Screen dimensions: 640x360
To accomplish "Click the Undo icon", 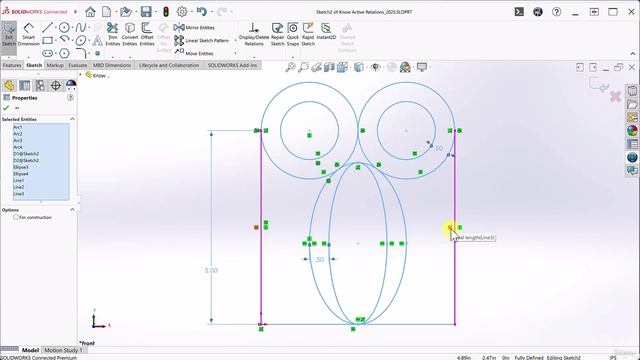I will click(202, 11).
